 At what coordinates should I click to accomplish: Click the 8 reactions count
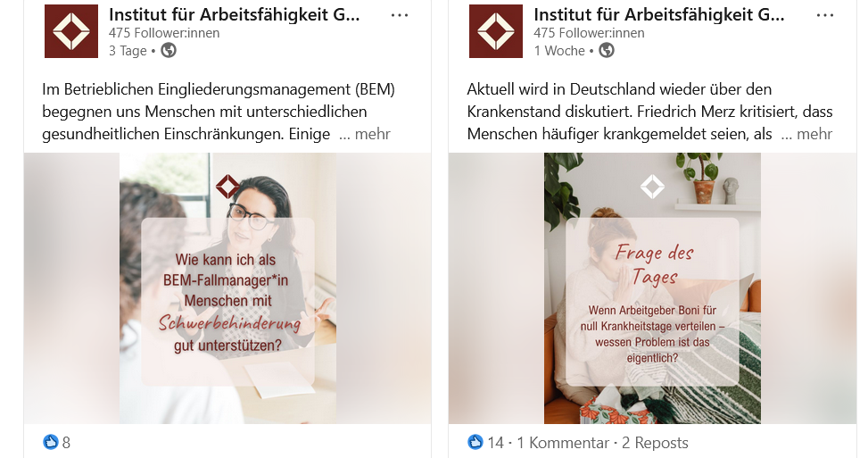[x=66, y=443]
